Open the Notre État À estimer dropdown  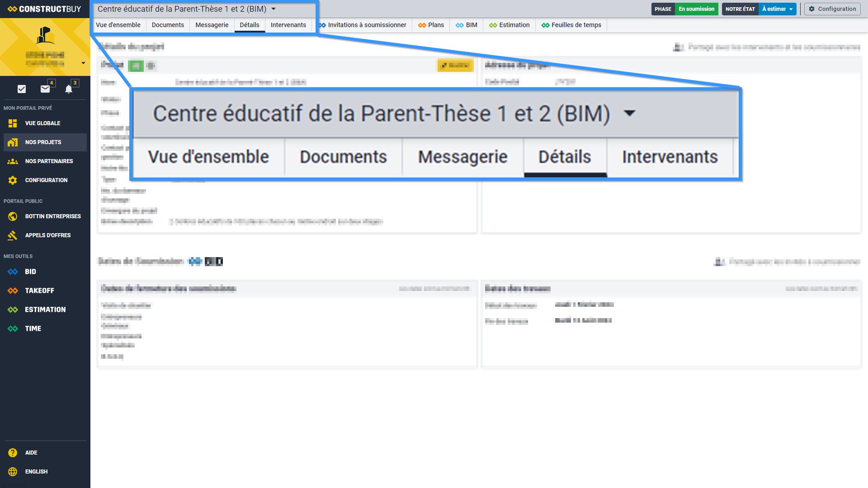[777, 9]
